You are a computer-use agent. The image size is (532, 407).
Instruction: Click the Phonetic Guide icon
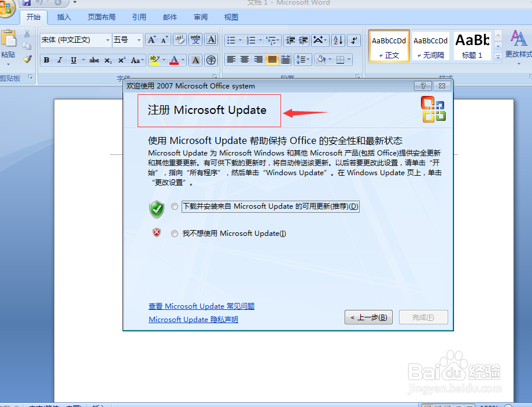[x=195, y=40]
